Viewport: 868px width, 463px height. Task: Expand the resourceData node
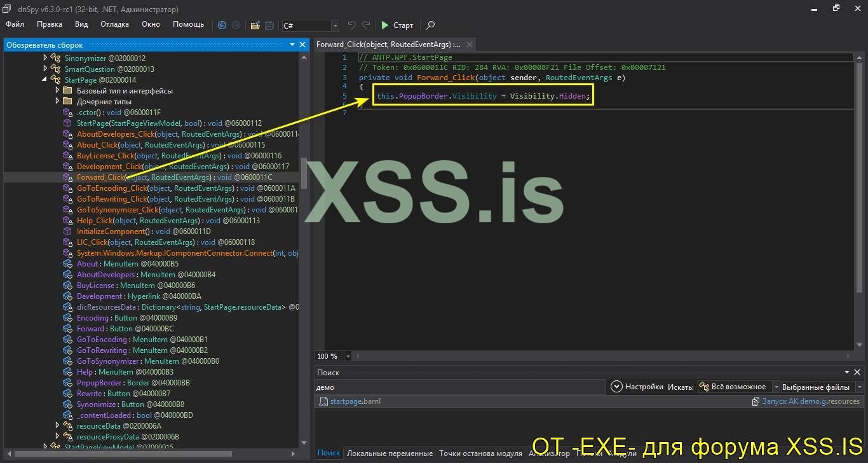pos(57,425)
